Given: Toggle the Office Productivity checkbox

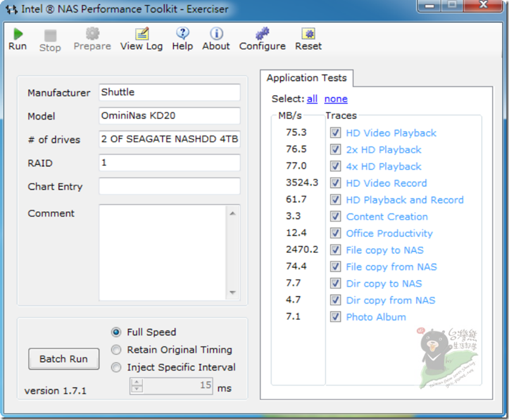Looking at the screenshot, I should point(336,233).
